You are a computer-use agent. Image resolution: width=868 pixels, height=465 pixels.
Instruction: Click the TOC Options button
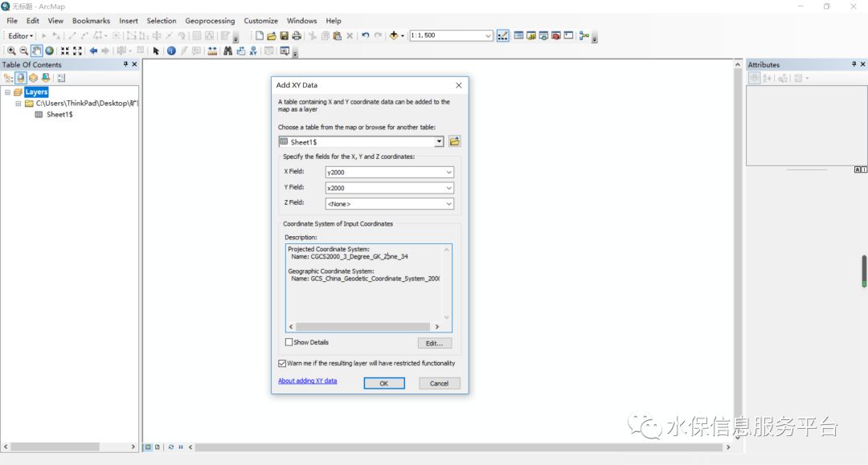pos(61,78)
